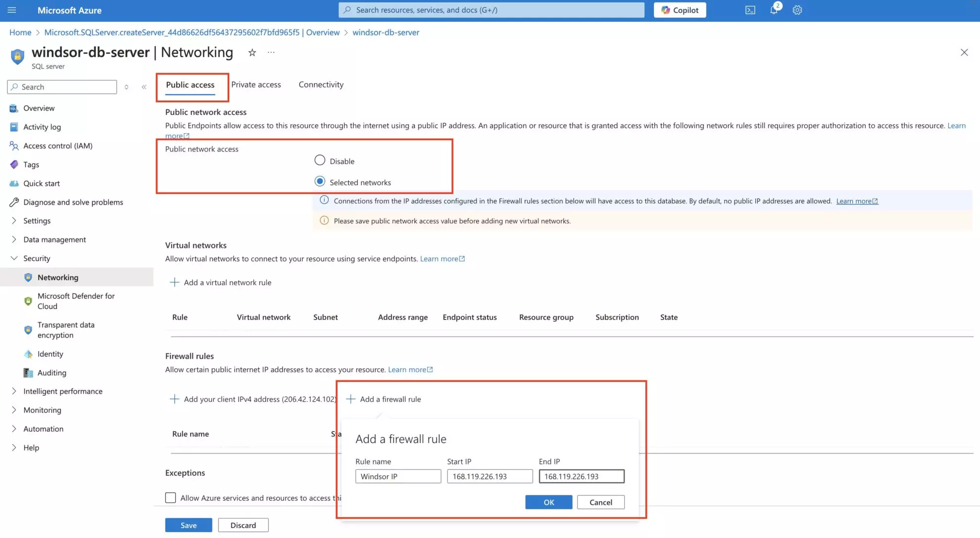Favorite this page with the star icon
The width and height of the screenshot is (980, 538).
252,52
